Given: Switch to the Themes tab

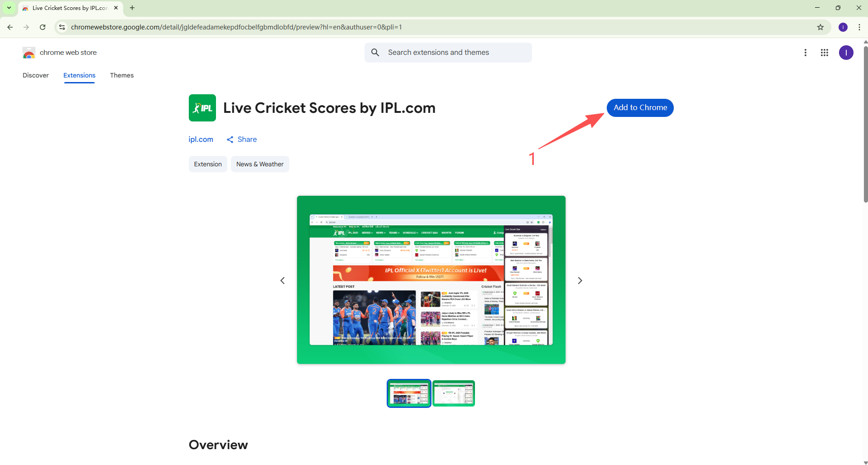Looking at the screenshot, I should pos(122,75).
